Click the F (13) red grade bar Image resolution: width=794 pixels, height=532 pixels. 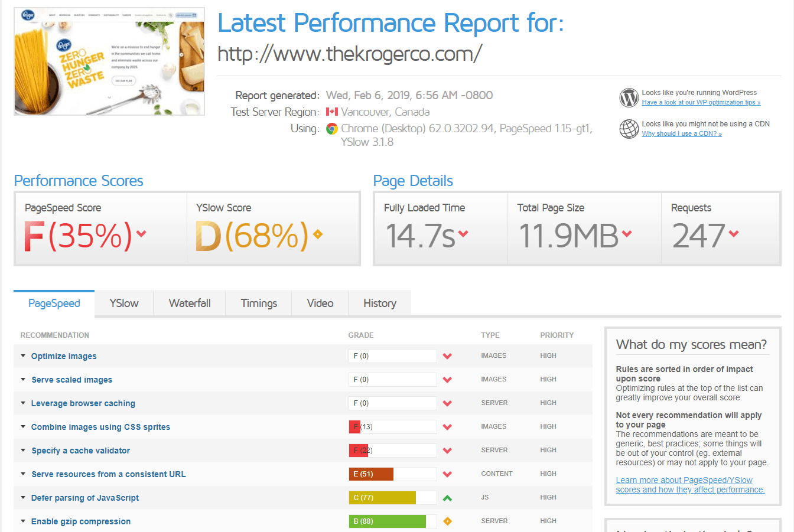point(393,427)
